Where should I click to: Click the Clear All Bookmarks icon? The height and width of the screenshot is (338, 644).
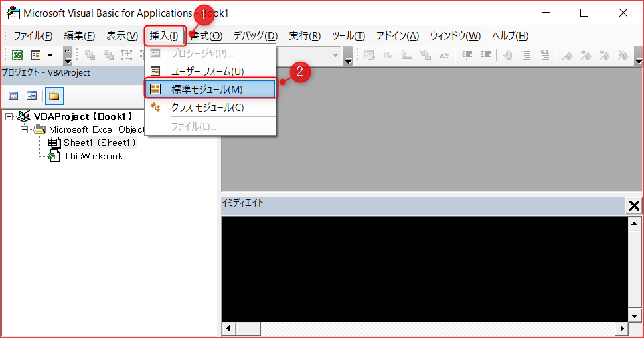coord(623,55)
